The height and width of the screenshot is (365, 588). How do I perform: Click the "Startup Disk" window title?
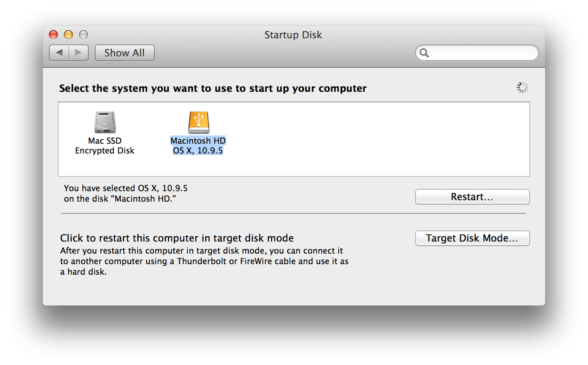pos(293,35)
